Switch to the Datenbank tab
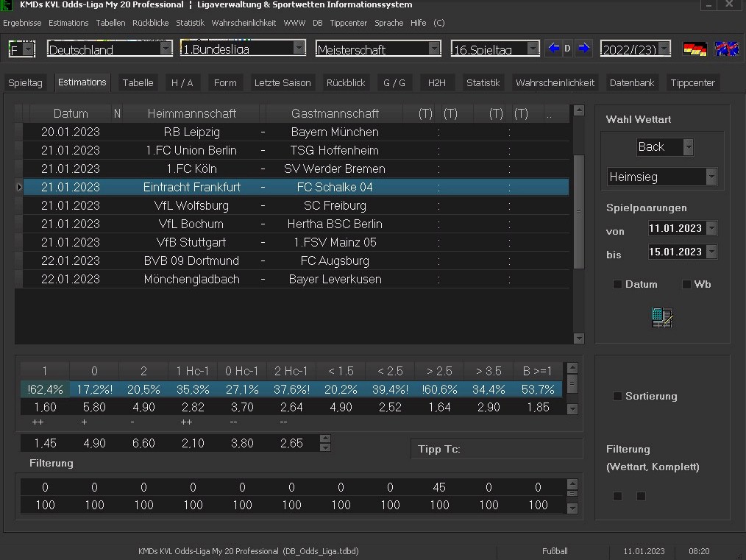 click(632, 83)
